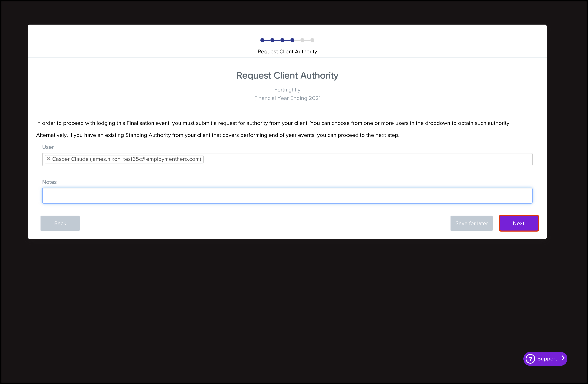Click the Request Client Authority heading
Viewport: 588px width, 384px height.
(287, 76)
